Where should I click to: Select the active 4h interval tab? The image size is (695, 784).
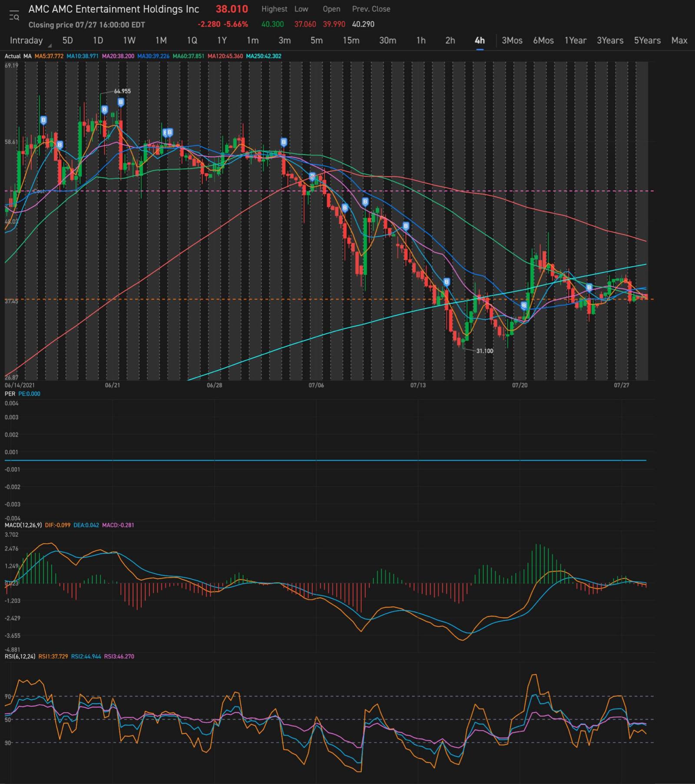point(480,40)
